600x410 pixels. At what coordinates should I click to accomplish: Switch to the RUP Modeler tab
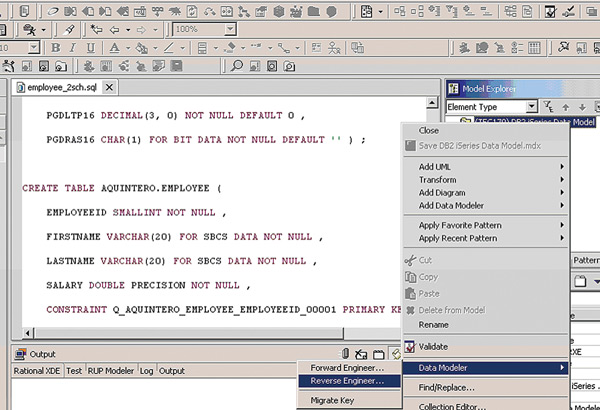pyautogui.click(x=111, y=371)
